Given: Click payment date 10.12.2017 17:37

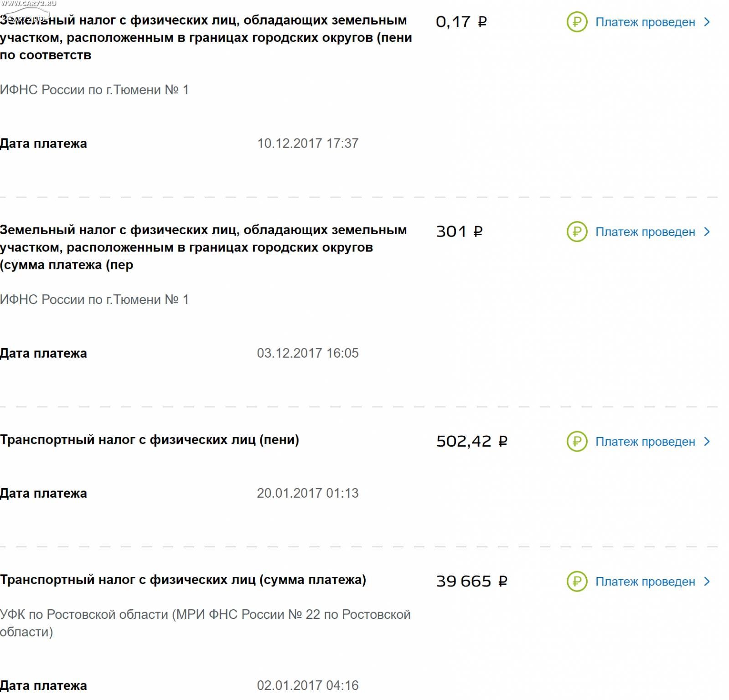Looking at the screenshot, I should 308,143.
